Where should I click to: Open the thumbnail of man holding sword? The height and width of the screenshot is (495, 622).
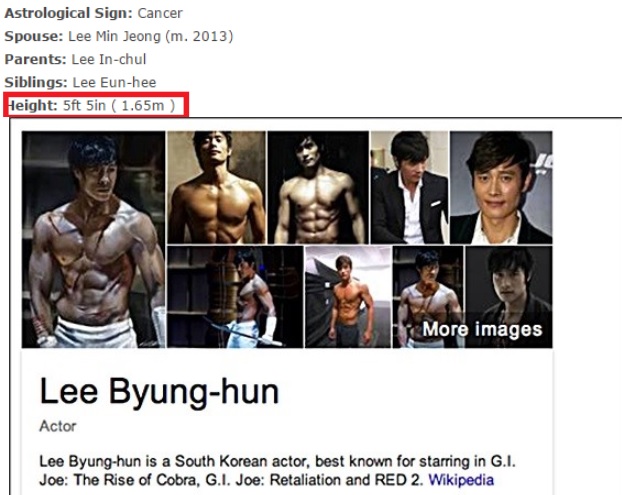point(235,297)
